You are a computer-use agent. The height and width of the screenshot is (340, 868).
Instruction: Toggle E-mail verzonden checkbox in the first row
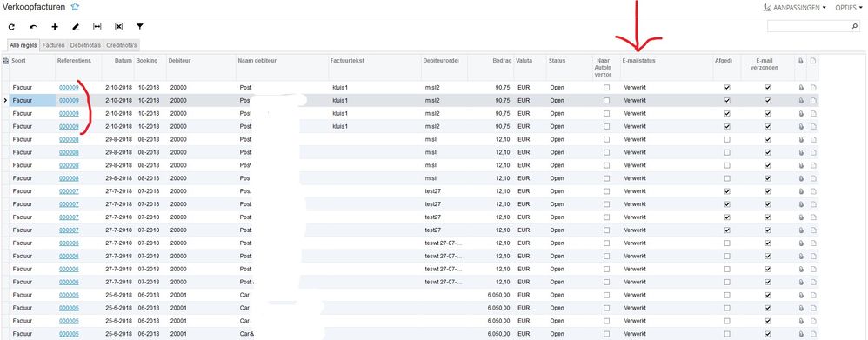click(x=768, y=88)
